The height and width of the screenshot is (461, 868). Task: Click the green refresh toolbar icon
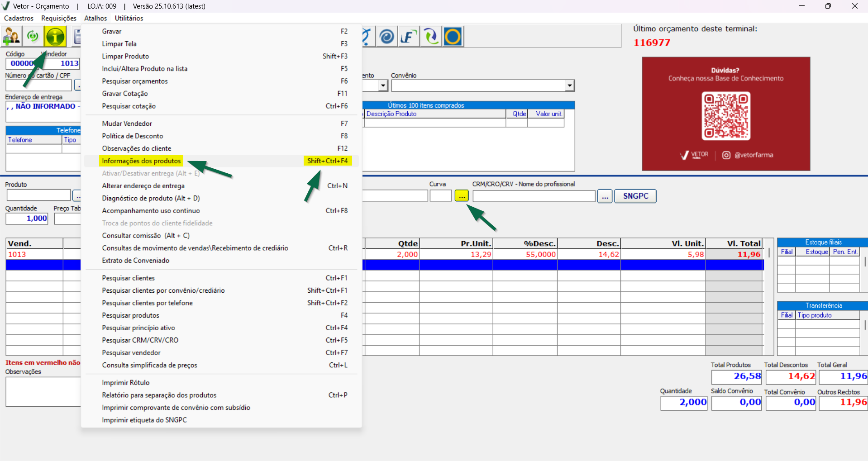tap(33, 37)
